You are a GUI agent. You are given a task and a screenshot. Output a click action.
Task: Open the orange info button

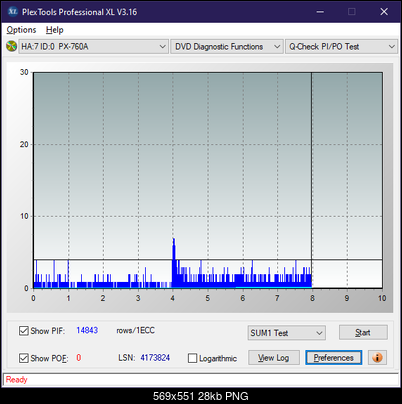[377, 358]
